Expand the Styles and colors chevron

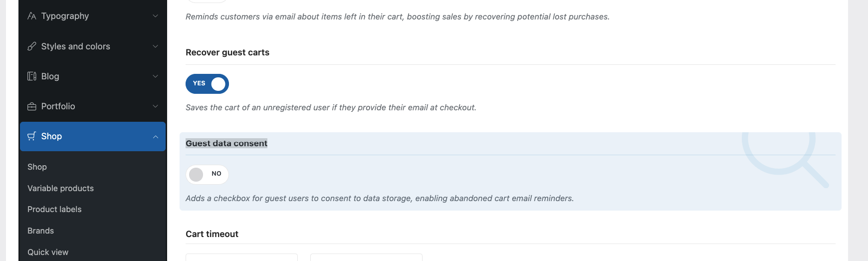(x=156, y=46)
